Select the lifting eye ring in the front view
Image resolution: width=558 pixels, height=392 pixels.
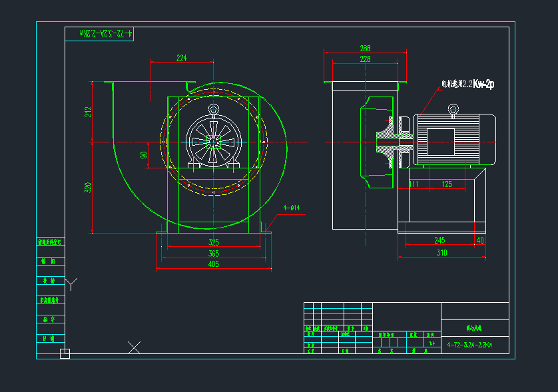click(x=213, y=110)
